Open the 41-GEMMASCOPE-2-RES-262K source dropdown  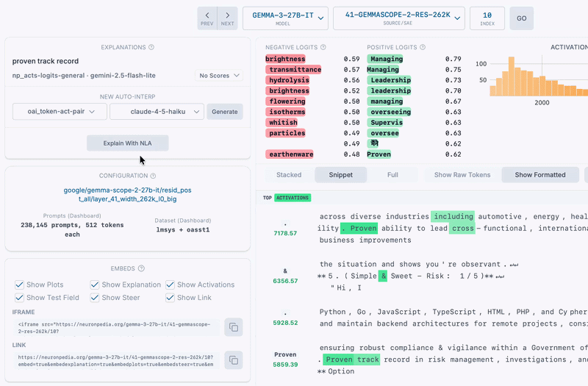[399, 18]
